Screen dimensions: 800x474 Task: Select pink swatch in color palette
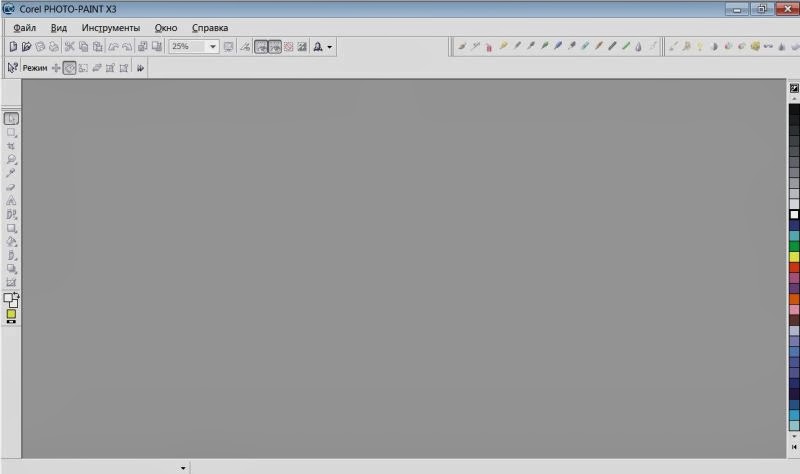tap(794, 310)
